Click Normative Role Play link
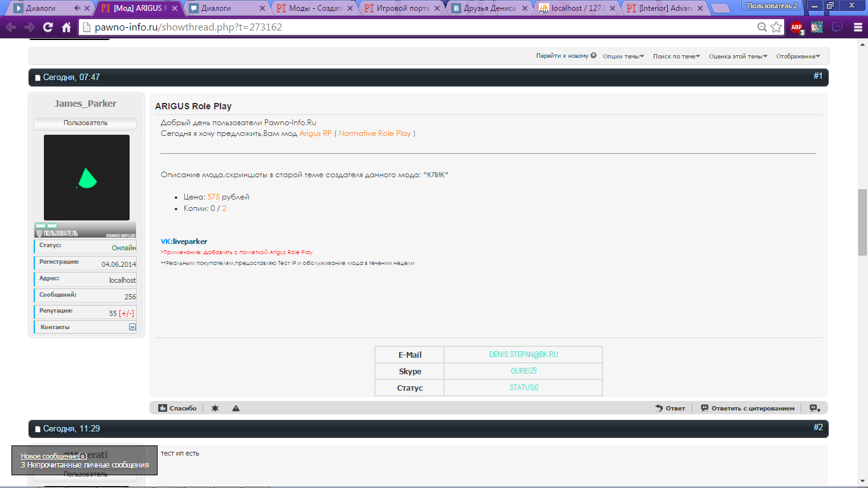The width and height of the screenshot is (868, 488). 375,133
